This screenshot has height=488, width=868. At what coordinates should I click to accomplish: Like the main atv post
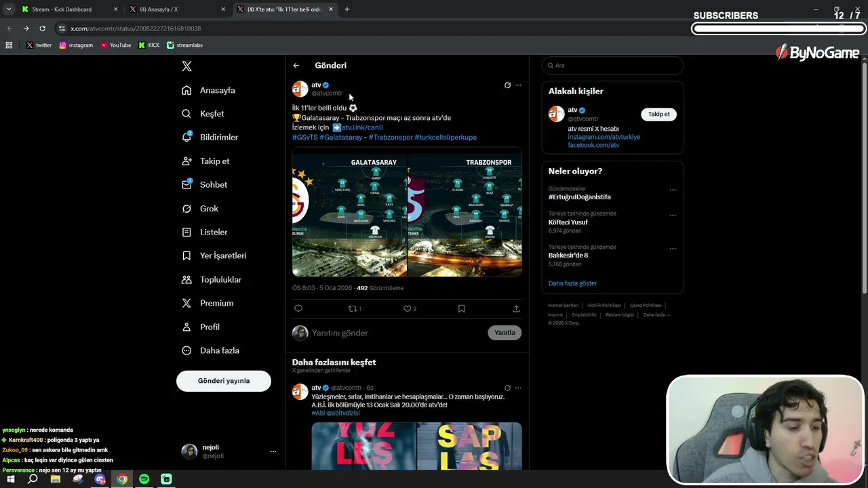[410, 308]
